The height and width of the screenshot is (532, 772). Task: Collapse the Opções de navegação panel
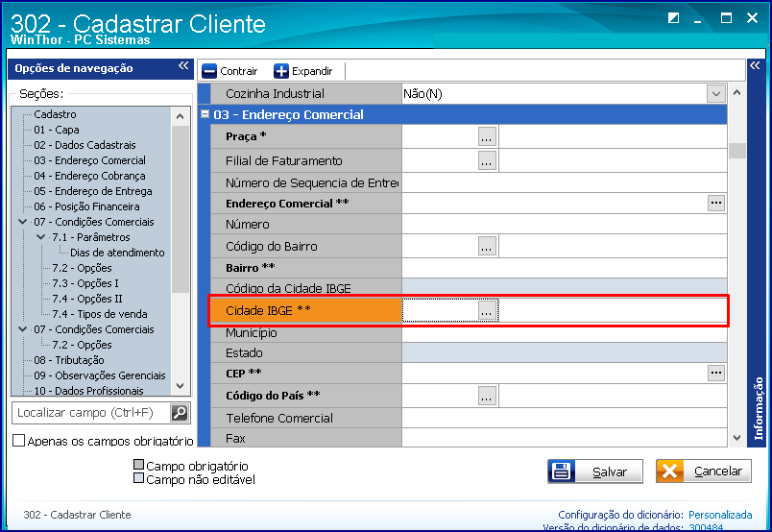[183, 65]
